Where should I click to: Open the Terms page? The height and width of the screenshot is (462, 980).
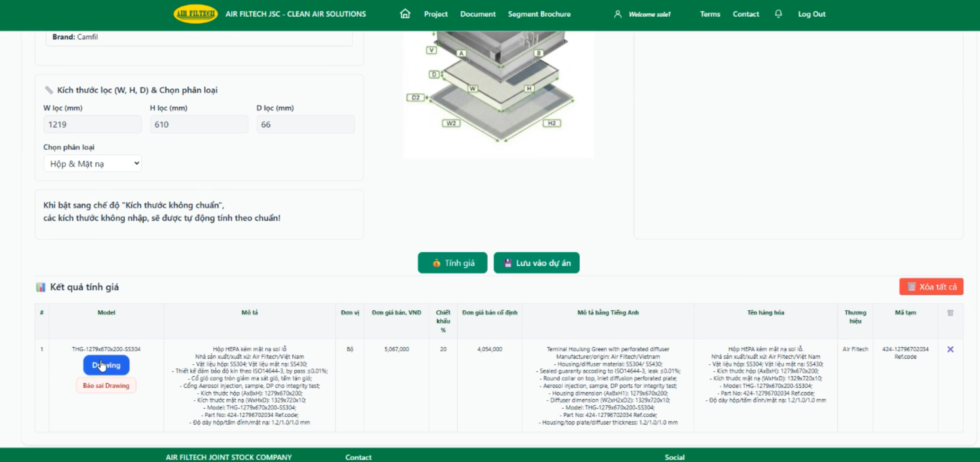(x=710, y=14)
